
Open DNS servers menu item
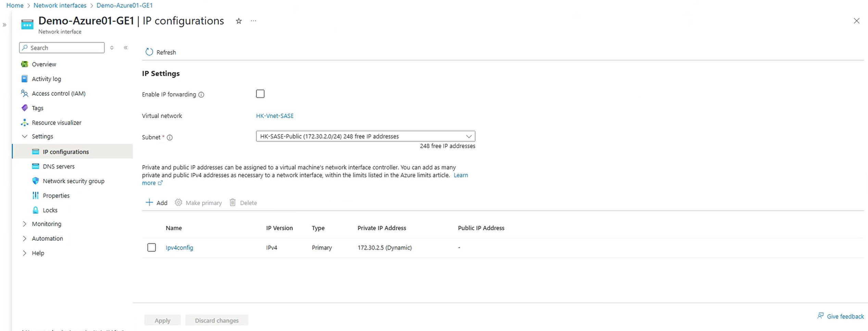tap(59, 166)
